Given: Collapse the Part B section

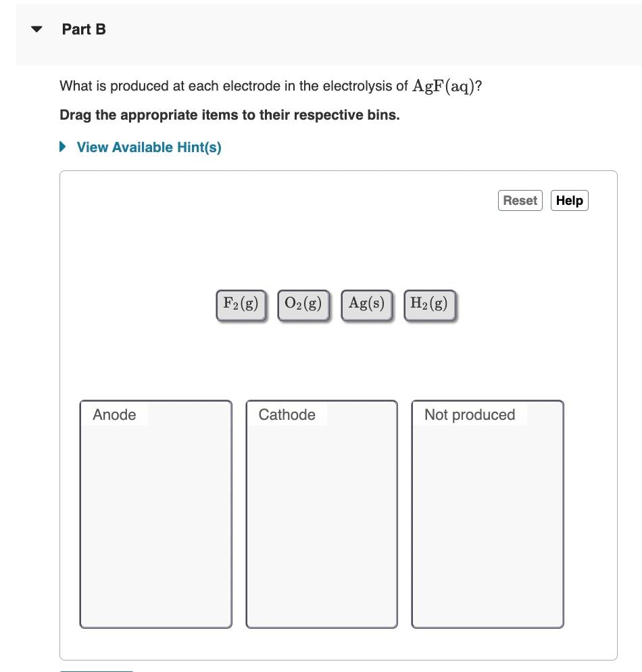Looking at the screenshot, I should (36, 29).
